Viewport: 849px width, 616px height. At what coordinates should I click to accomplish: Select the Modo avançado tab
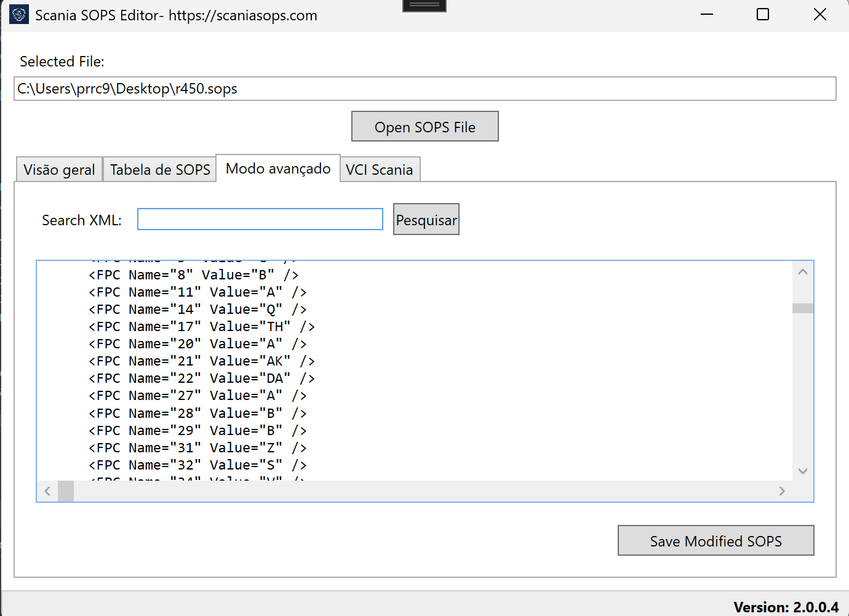click(277, 168)
